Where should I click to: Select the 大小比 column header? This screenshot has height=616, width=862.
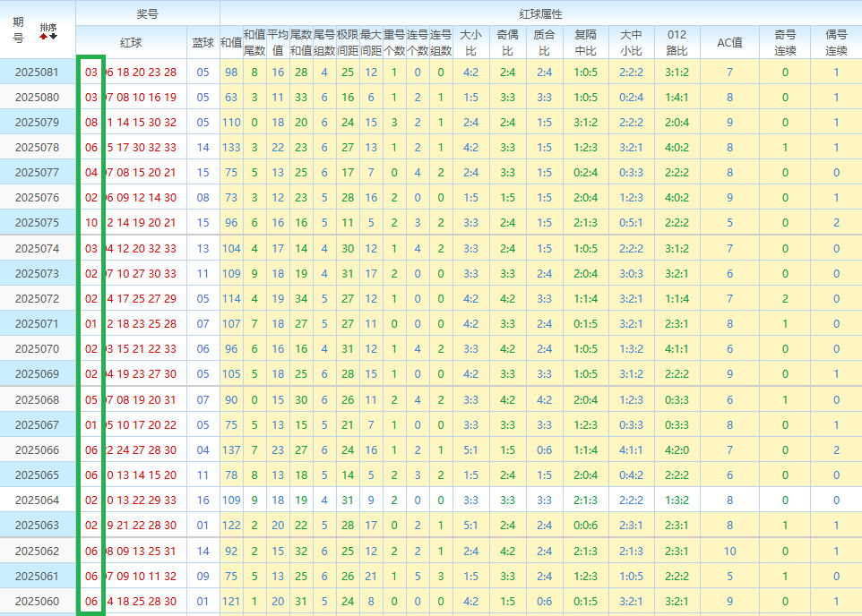pyautogui.click(x=470, y=42)
